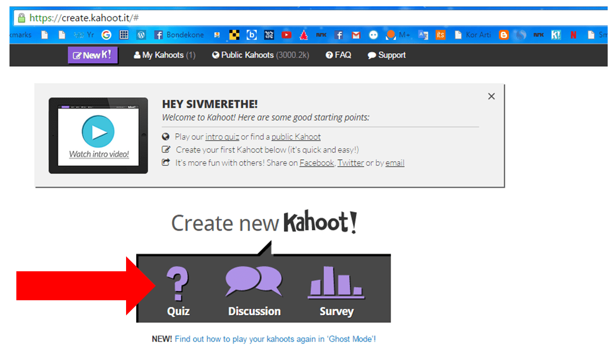Open the Gmail bookmark icon
The height and width of the screenshot is (364, 614).
click(356, 35)
